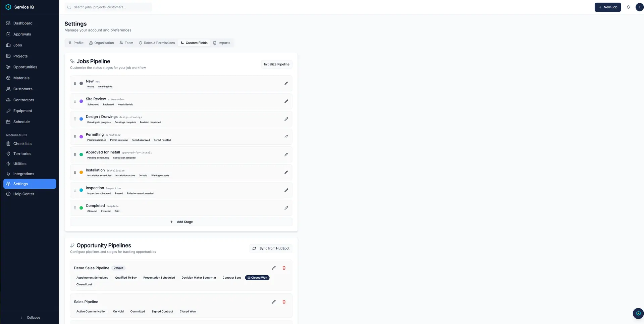
Task: Edit the Site Review stage pencil icon
Action: coord(286,101)
